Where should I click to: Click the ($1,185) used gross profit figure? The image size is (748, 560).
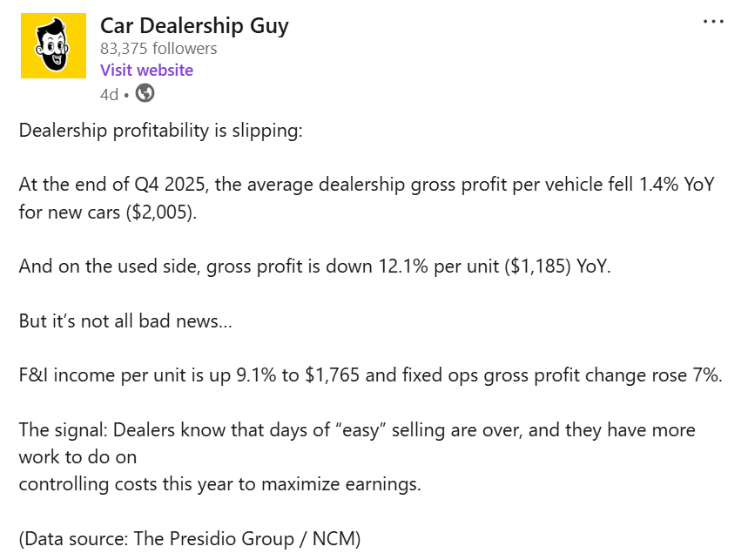537,267
